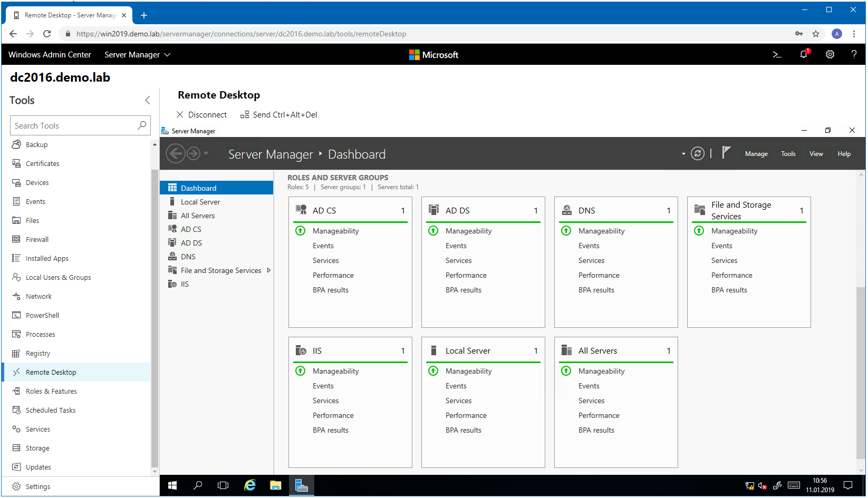Collapse the Tools panel
The image size is (868, 498).
tap(147, 100)
